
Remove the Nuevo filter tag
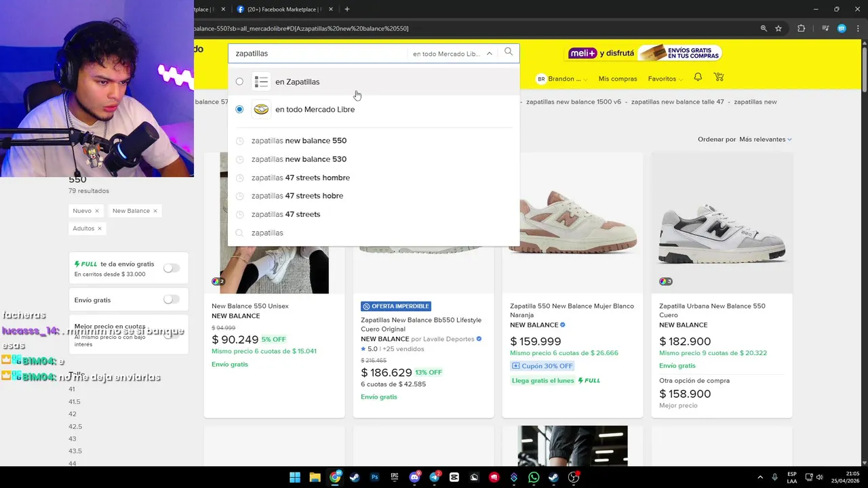click(x=97, y=211)
